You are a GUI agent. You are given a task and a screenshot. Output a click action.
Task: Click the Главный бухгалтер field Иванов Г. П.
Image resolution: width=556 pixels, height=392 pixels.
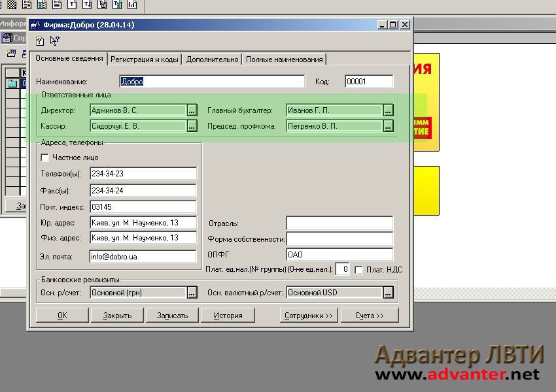tap(335, 110)
